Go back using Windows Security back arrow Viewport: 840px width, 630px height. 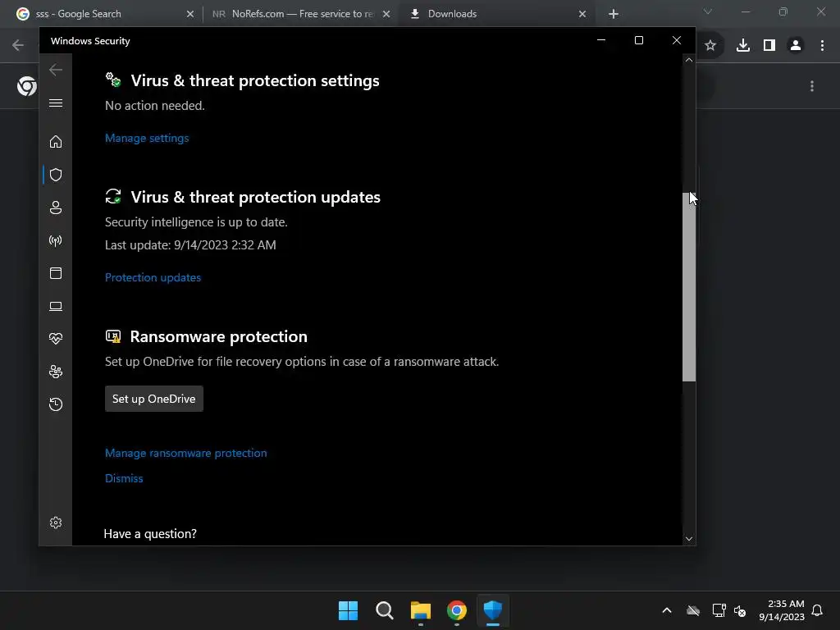tap(56, 70)
